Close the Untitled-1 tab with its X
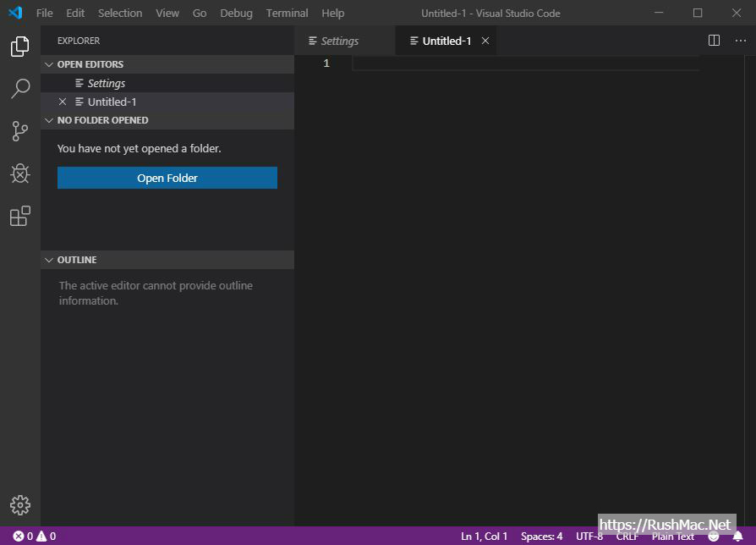756x545 pixels. pos(485,41)
